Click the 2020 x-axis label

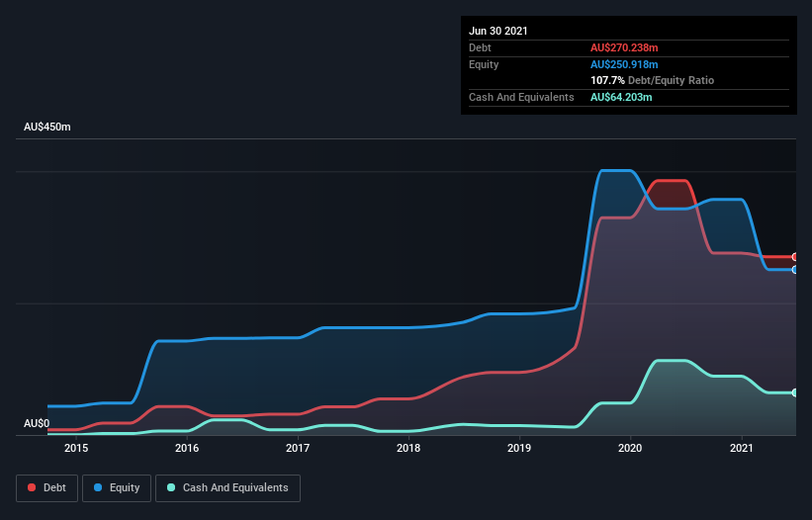click(x=630, y=448)
